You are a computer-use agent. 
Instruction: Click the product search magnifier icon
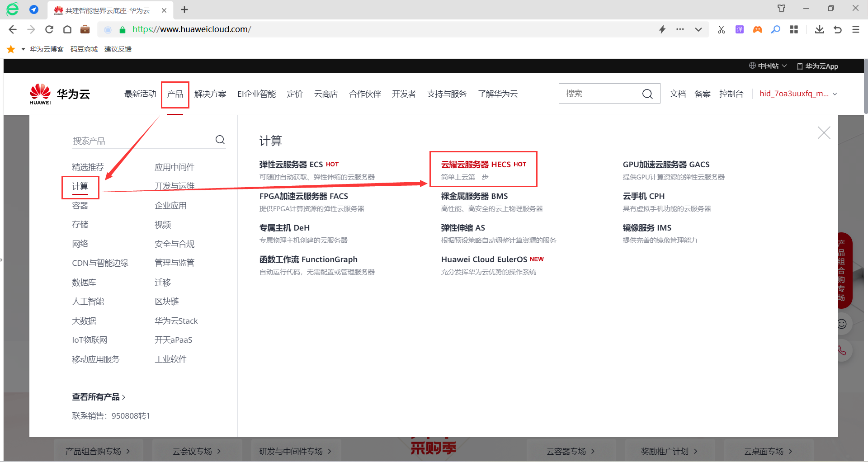coord(220,140)
